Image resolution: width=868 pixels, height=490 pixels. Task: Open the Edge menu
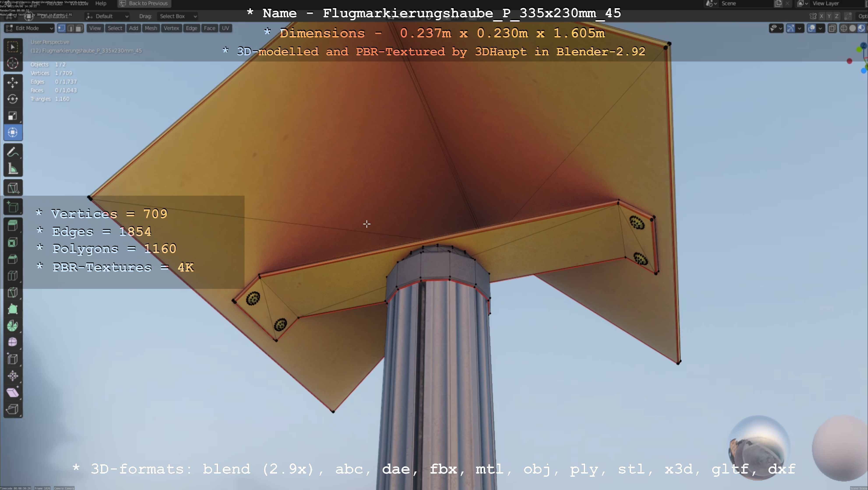point(191,28)
